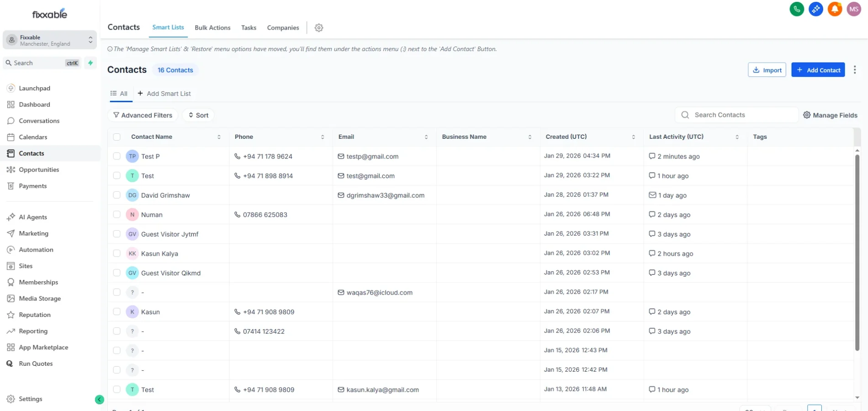The height and width of the screenshot is (411, 868).
Task: Open the MS profile avatar
Action: (x=854, y=9)
